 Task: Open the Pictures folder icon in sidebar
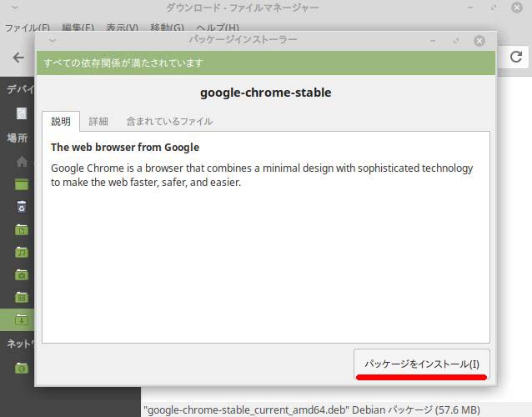(x=22, y=274)
